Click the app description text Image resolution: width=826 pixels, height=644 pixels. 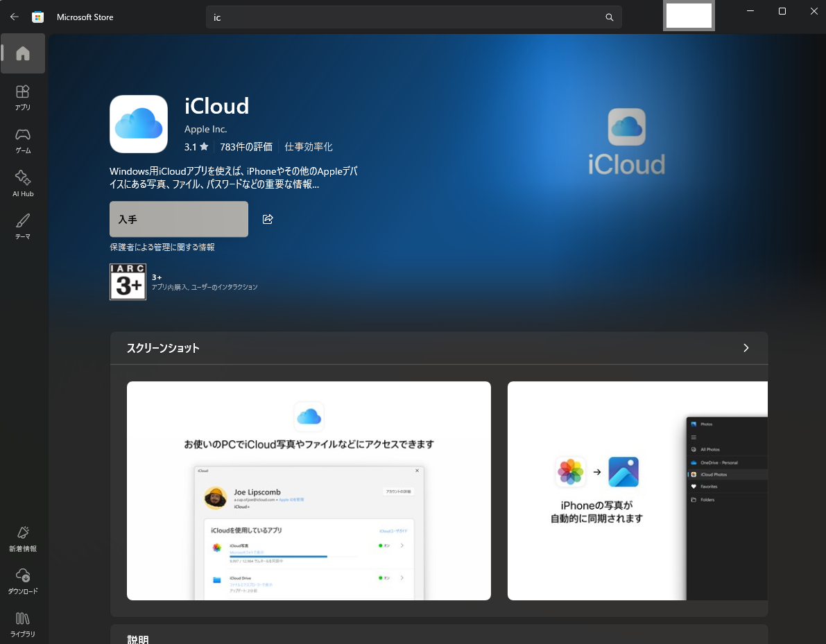233,178
